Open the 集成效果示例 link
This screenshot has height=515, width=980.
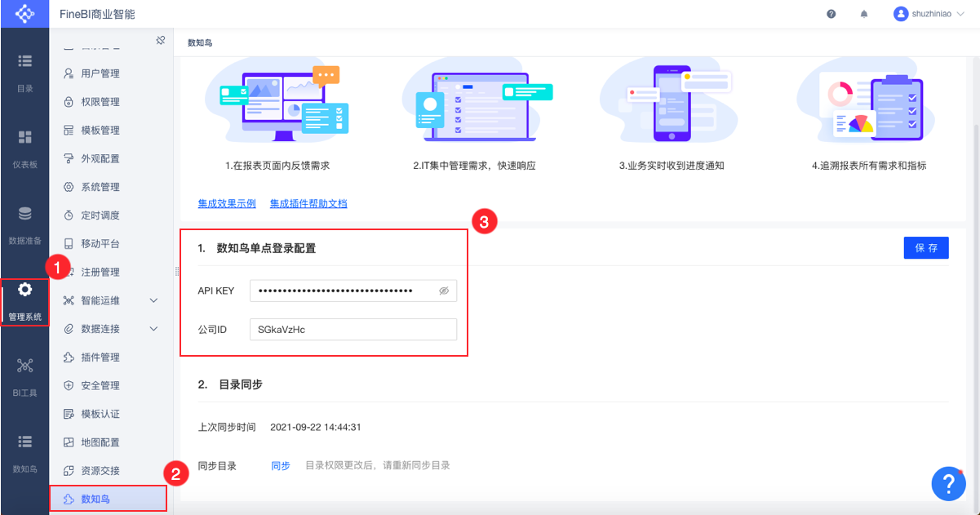point(227,203)
